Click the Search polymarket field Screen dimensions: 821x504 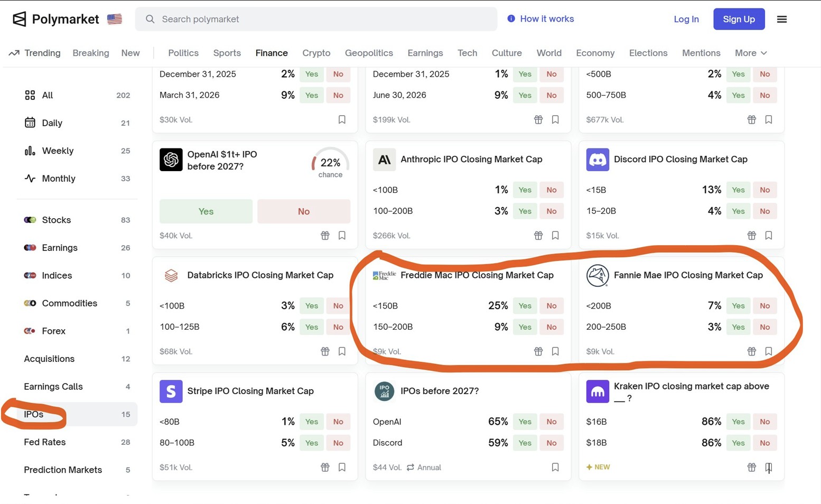click(316, 19)
